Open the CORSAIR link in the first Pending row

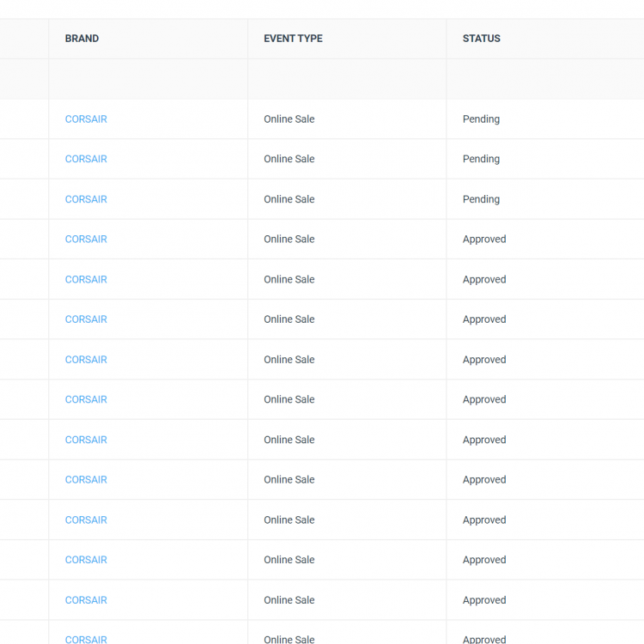(x=86, y=119)
